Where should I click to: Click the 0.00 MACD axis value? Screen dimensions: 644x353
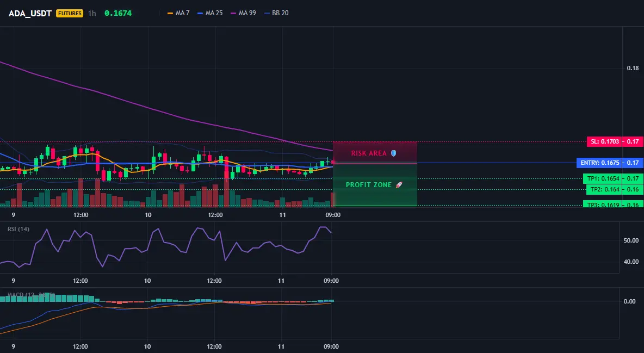coord(630,301)
